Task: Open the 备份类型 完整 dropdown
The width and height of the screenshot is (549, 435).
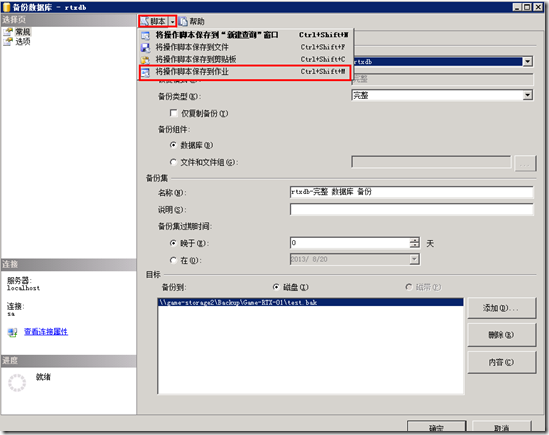Action: (527, 95)
